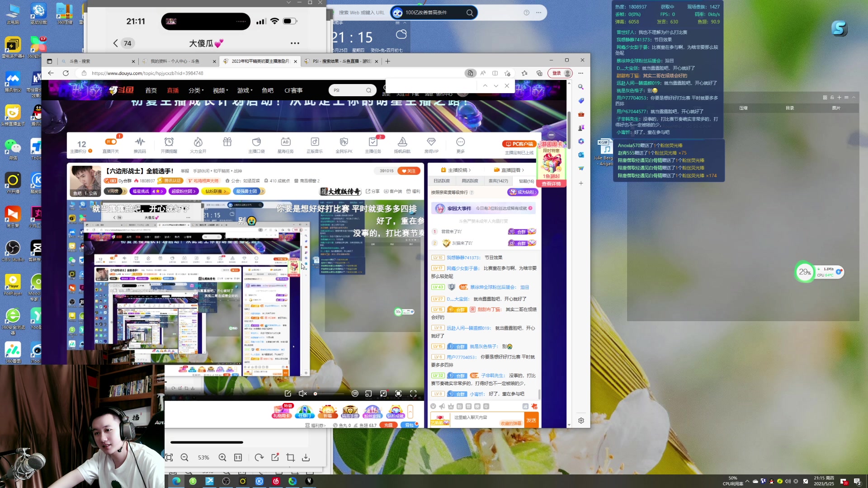Click in the chat input field
Image resolution: width=868 pixels, height=488 pixels.
point(486,420)
